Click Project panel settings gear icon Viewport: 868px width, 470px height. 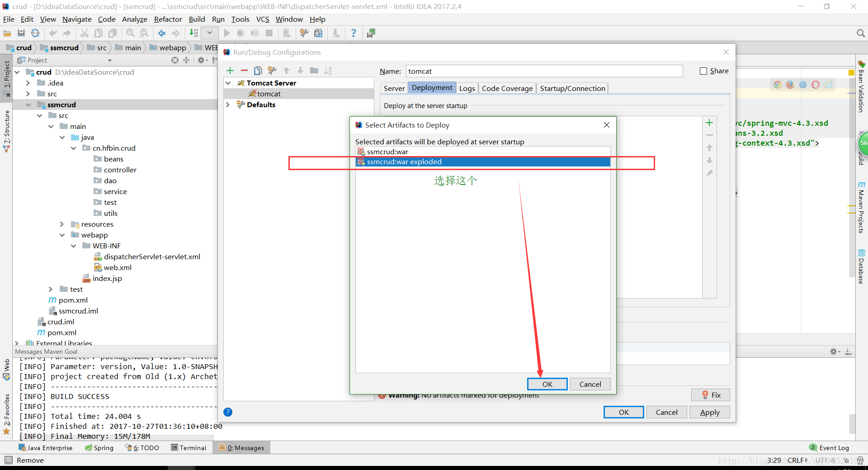pos(201,60)
